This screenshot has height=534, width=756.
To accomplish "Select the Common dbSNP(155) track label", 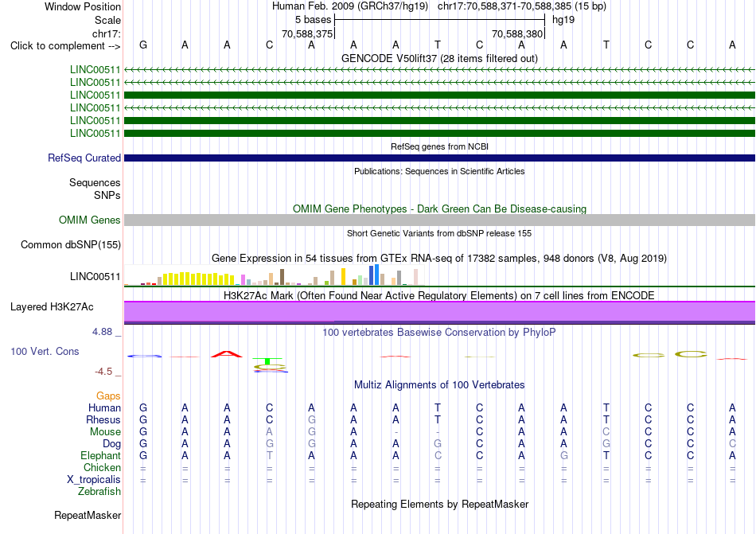I will [71, 245].
